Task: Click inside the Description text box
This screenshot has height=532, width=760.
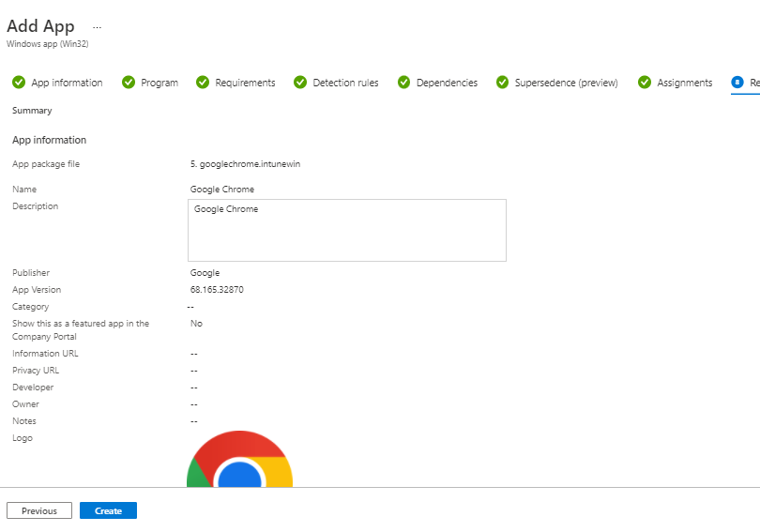Action: point(347,230)
